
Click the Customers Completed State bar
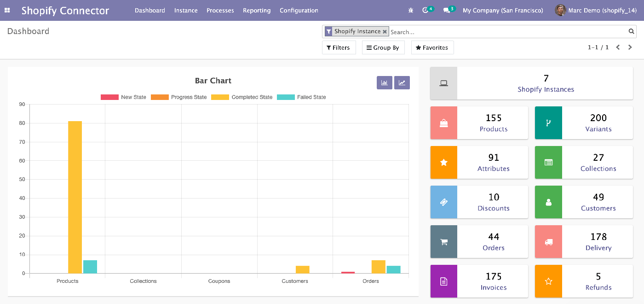pyautogui.click(x=303, y=269)
